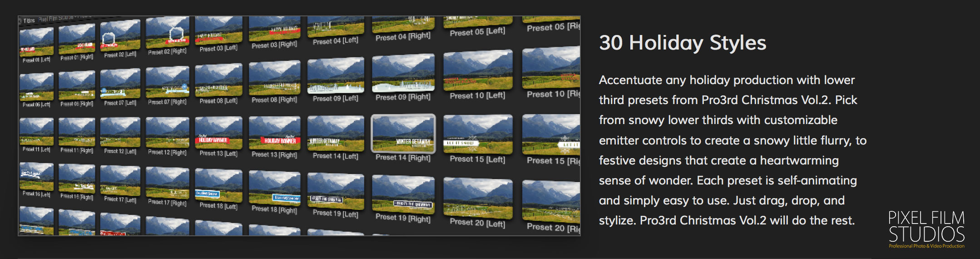Viewport: 980px width, 259px height.
Task: Select the Preset 13 [Right] thumbnail
Action: pyautogui.click(x=274, y=133)
